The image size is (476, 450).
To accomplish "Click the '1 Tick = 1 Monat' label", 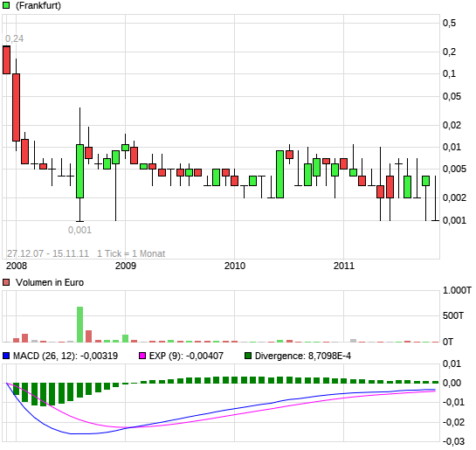I will [131, 253].
